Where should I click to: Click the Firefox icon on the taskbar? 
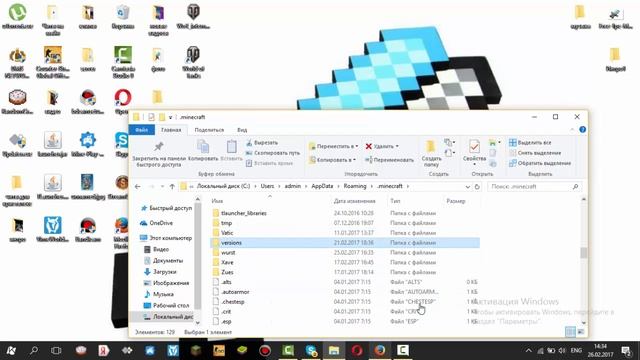point(380,350)
